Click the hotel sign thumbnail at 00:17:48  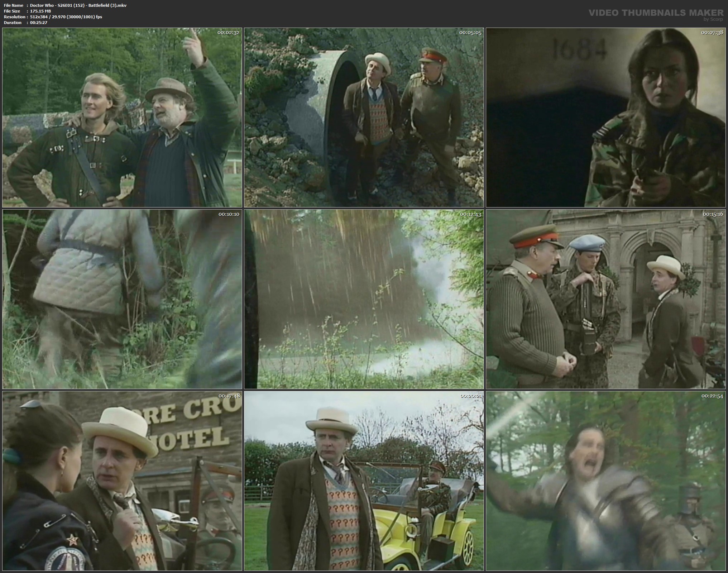point(122,481)
